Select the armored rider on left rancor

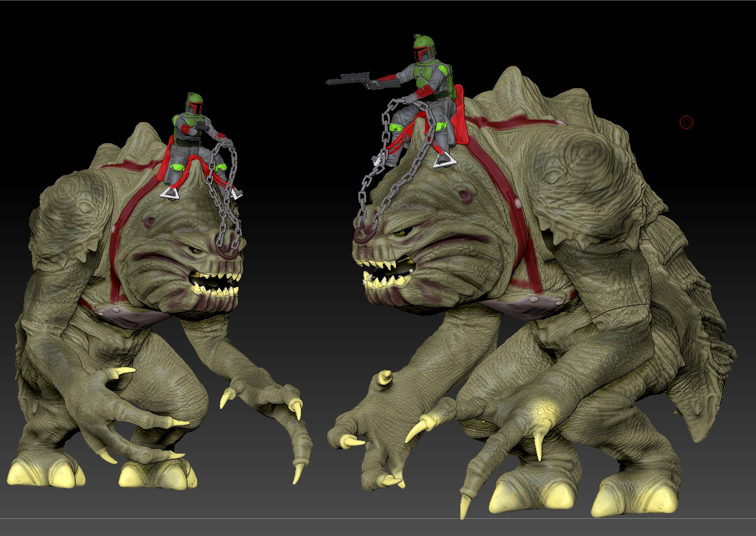(x=198, y=146)
